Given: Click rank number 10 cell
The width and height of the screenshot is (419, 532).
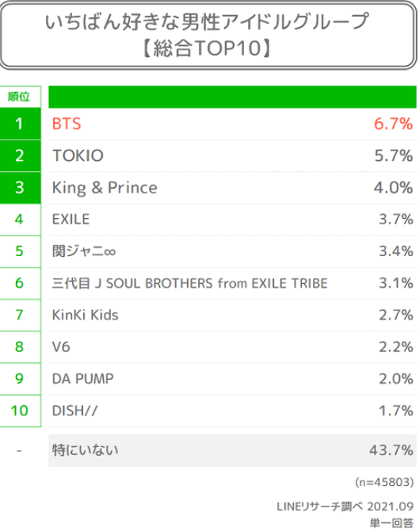Looking at the screenshot, I should pos(21,411).
